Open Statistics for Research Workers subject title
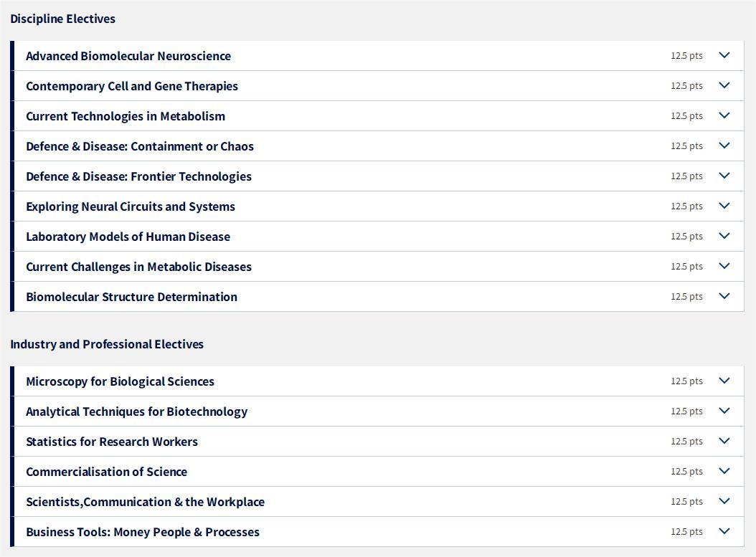756x557 pixels. click(112, 442)
